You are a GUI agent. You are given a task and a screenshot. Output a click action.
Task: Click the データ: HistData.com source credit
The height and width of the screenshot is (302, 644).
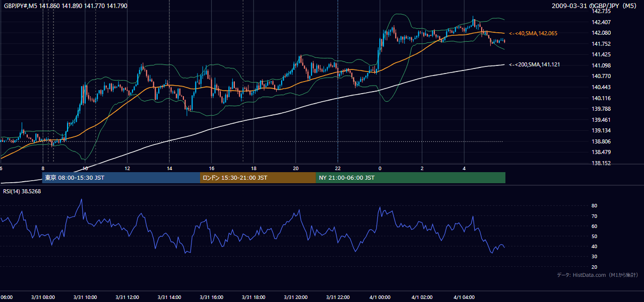coord(597,275)
